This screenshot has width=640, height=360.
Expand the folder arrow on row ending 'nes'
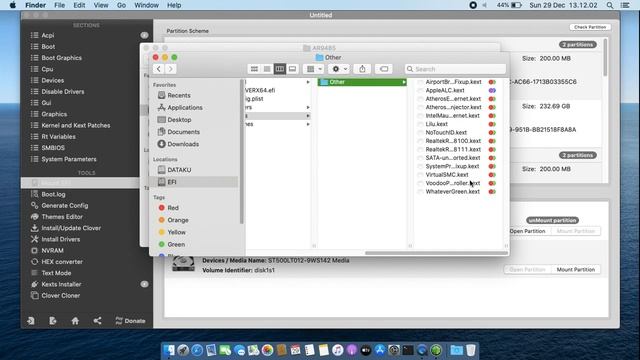pos(308,124)
